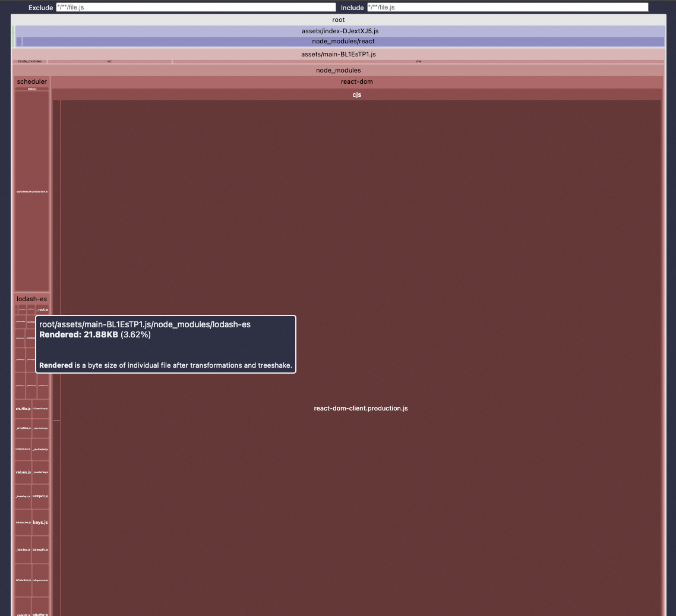
Task: Zoom into the react-dom package header
Action: click(357, 81)
